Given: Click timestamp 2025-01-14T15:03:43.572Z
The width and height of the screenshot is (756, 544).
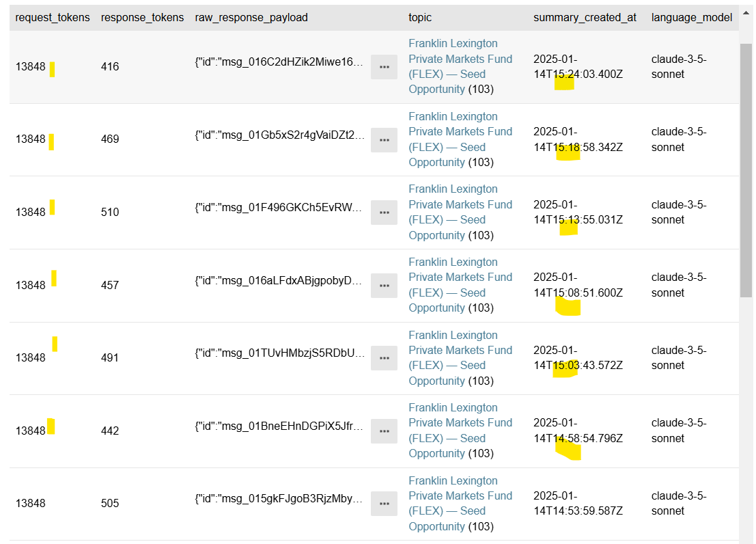Looking at the screenshot, I should point(578,357).
